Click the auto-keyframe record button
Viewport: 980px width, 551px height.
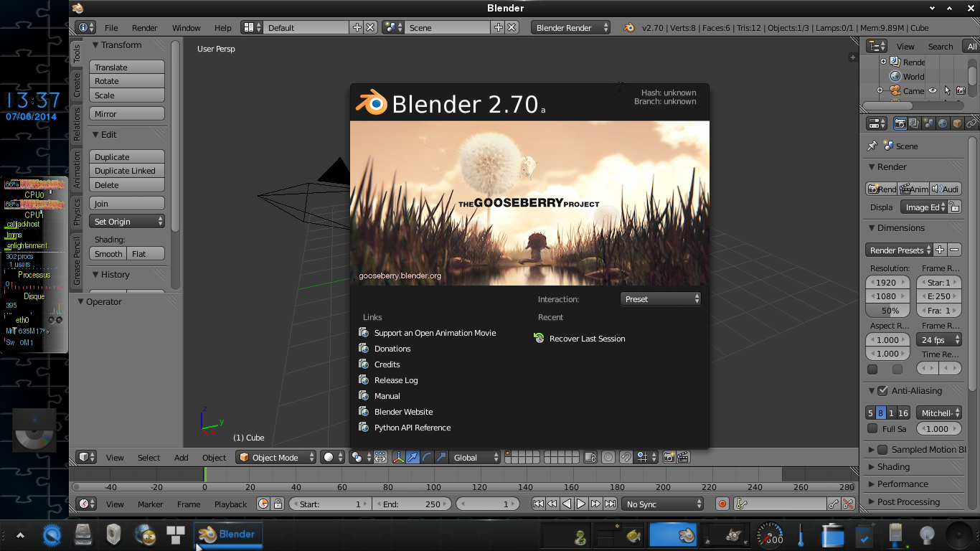[x=722, y=504]
